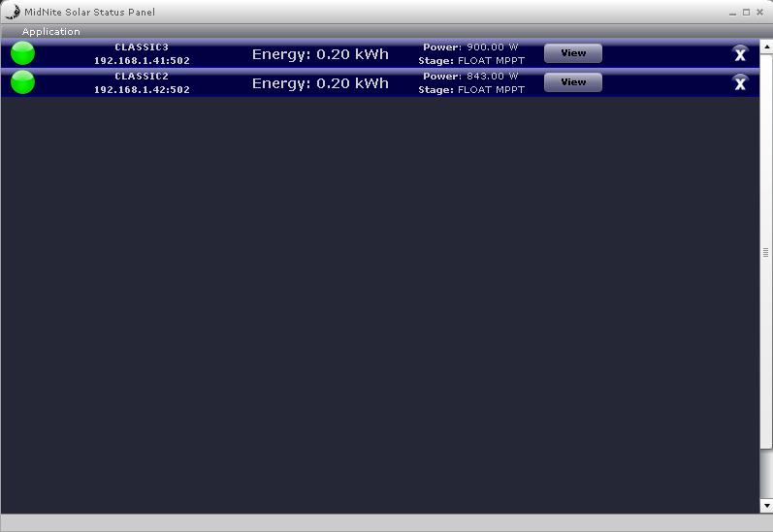The width and height of the screenshot is (773, 532).
Task: Click the MidNite Solar title bar icon
Action: tap(13, 12)
